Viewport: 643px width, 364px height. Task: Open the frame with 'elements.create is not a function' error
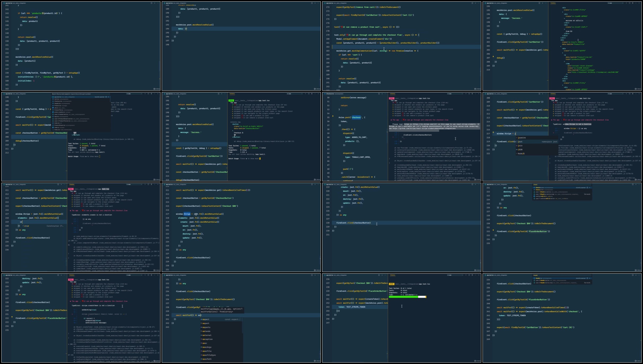[x=81, y=227]
